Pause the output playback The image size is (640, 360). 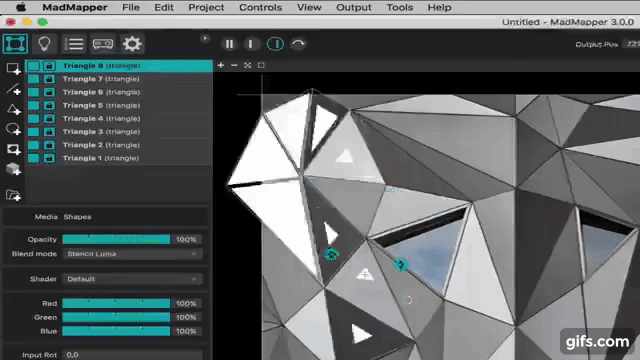(x=229, y=44)
